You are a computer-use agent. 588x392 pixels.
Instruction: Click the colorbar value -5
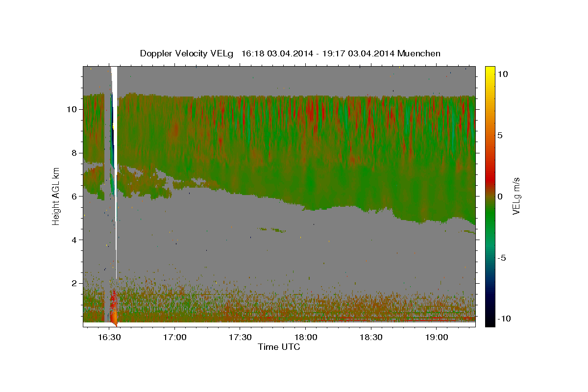click(x=503, y=258)
